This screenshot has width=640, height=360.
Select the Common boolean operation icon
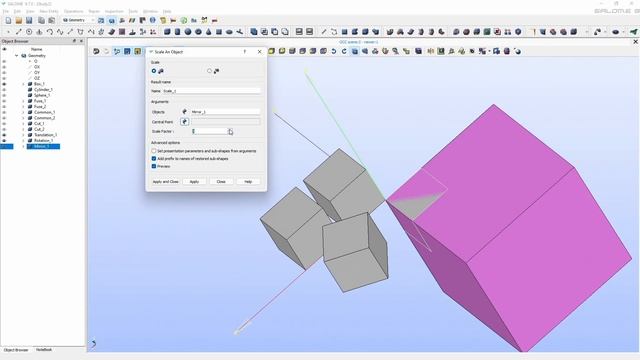[x=264, y=31]
